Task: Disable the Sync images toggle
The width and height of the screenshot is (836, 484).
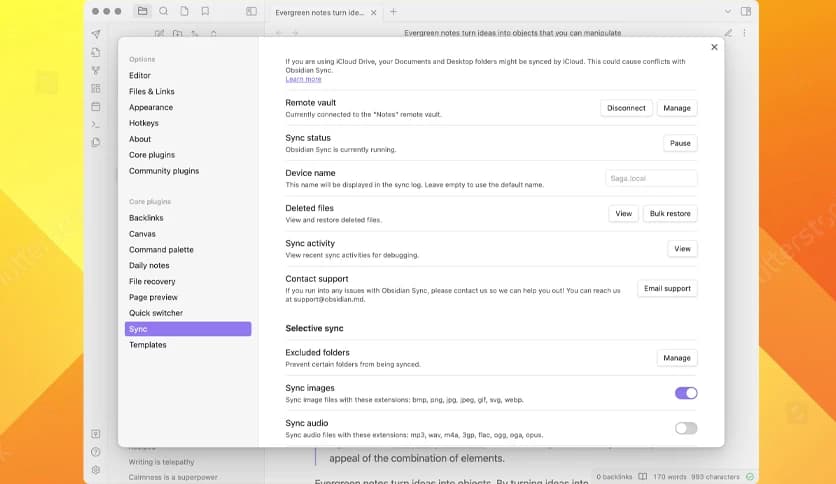Action: point(686,393)
